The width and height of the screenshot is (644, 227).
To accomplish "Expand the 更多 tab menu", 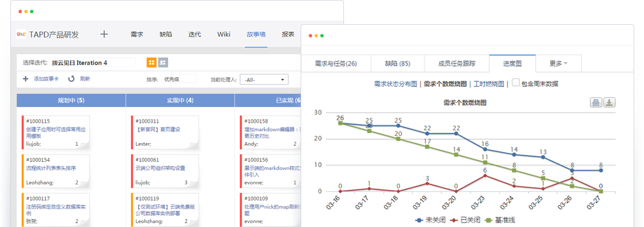I will (558, 63).
